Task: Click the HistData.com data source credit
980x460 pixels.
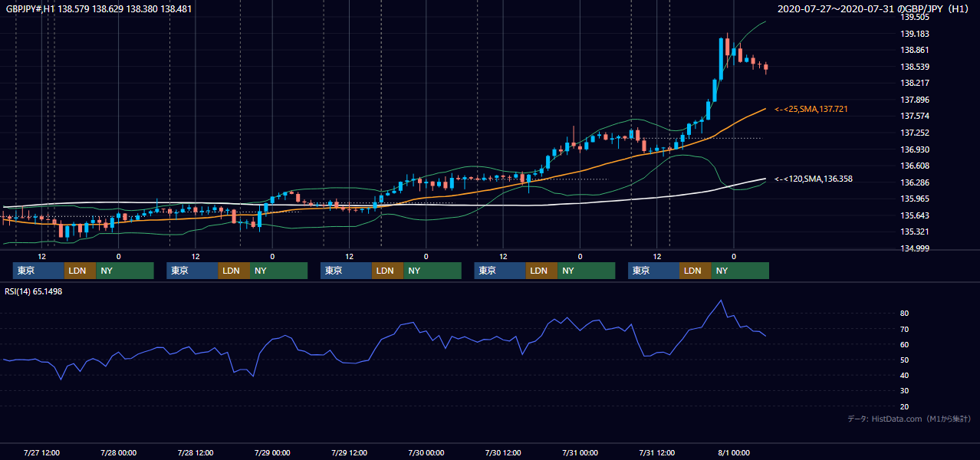Action: (x=909, y=419)
